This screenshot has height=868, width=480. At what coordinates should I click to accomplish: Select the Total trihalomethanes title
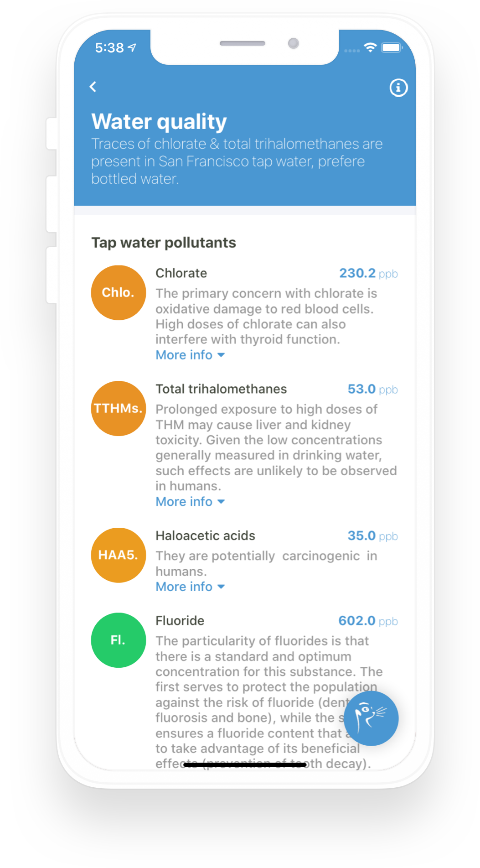tap(221, 389)
